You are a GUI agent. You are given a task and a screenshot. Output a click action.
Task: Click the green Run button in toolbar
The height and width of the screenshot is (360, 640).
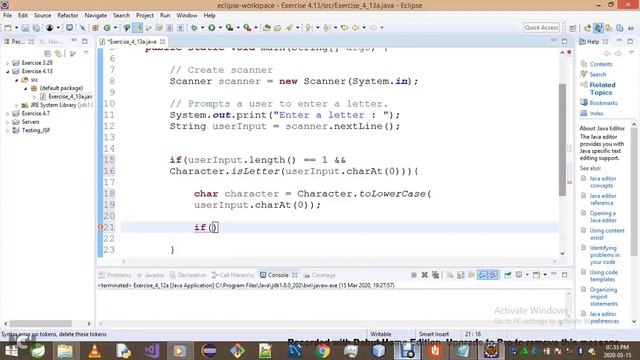pyautogui.click(x=211, y=28)
